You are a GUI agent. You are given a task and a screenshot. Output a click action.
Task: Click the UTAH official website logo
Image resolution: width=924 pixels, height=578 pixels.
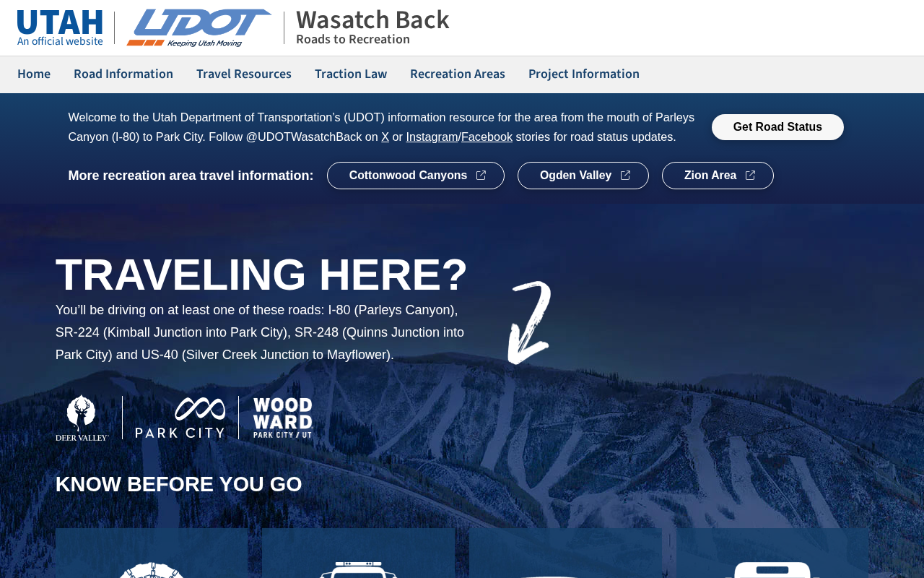(x=60, y=28)
